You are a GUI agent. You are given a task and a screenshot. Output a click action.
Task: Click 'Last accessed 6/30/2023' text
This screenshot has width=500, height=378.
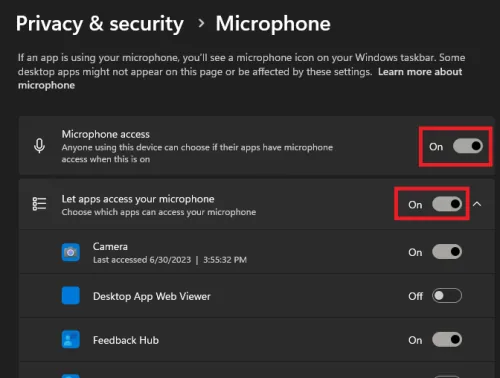click(142, 260)
